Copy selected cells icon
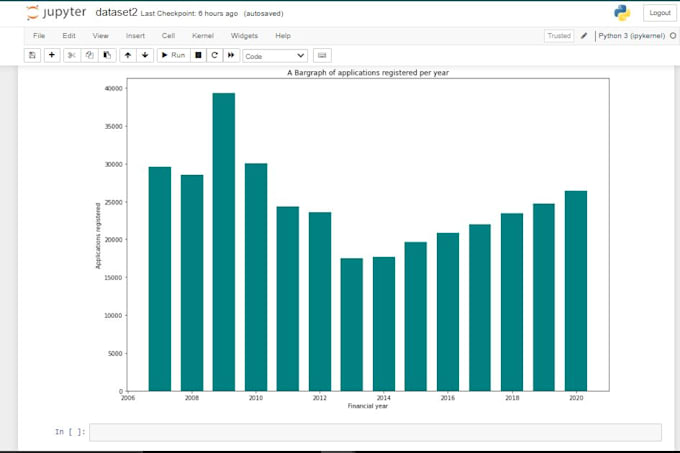The width and height of the screenshot is (680, 453). coord(89,55)
